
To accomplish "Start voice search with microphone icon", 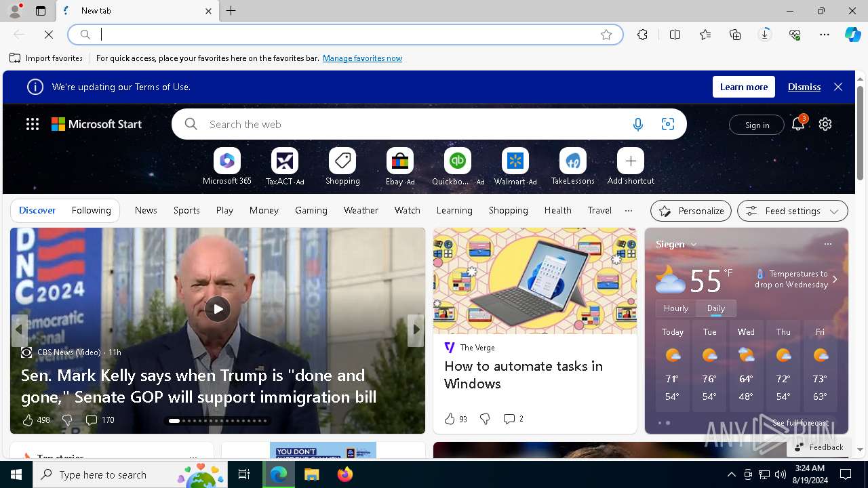I will (x=637, y=124).
